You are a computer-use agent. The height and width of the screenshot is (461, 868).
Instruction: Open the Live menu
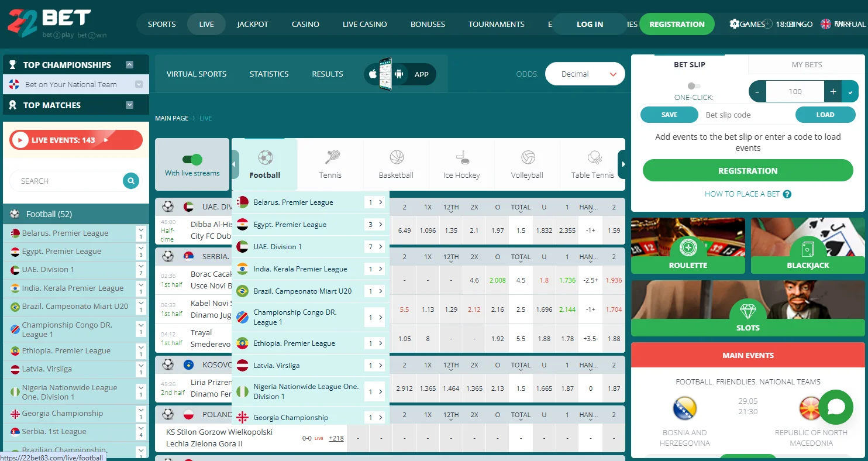pos(206,24)
